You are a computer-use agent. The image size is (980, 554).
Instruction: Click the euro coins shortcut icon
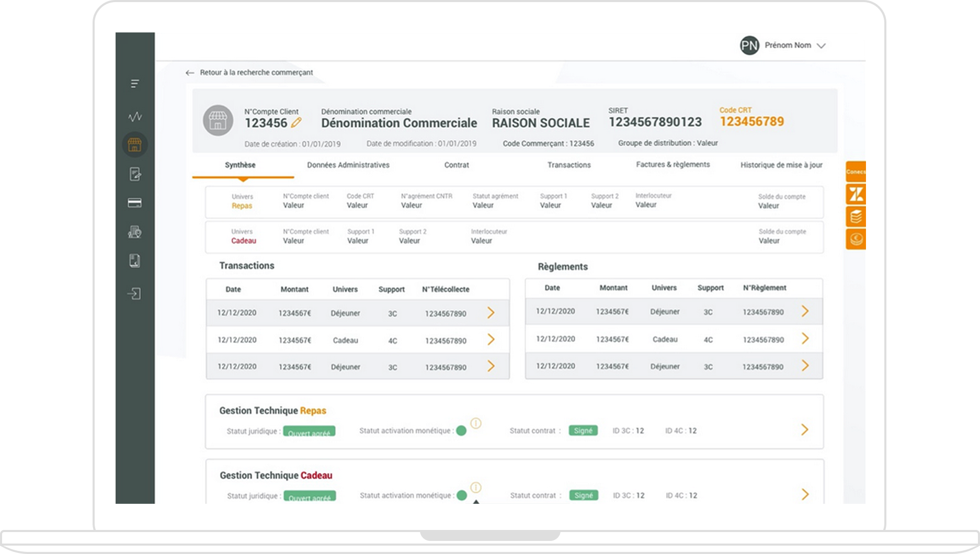tap(856, 239)
